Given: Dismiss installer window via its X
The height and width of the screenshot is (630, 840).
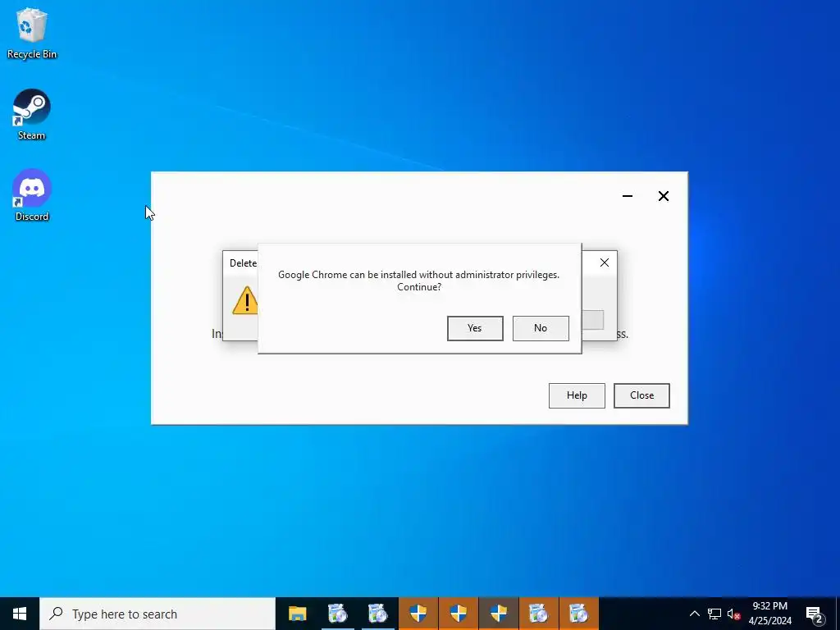Looking at the screenshot, I should (663, 196).
